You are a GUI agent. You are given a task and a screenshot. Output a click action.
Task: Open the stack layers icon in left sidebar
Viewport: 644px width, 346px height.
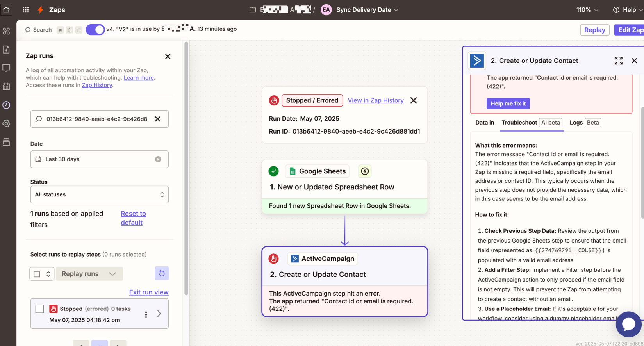6,143
